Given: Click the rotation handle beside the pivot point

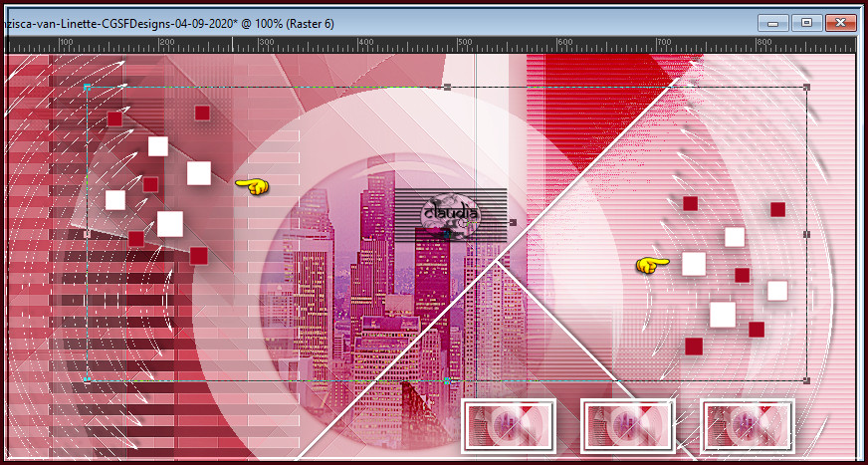Looking at the screenshot, I should coord(513,222).
